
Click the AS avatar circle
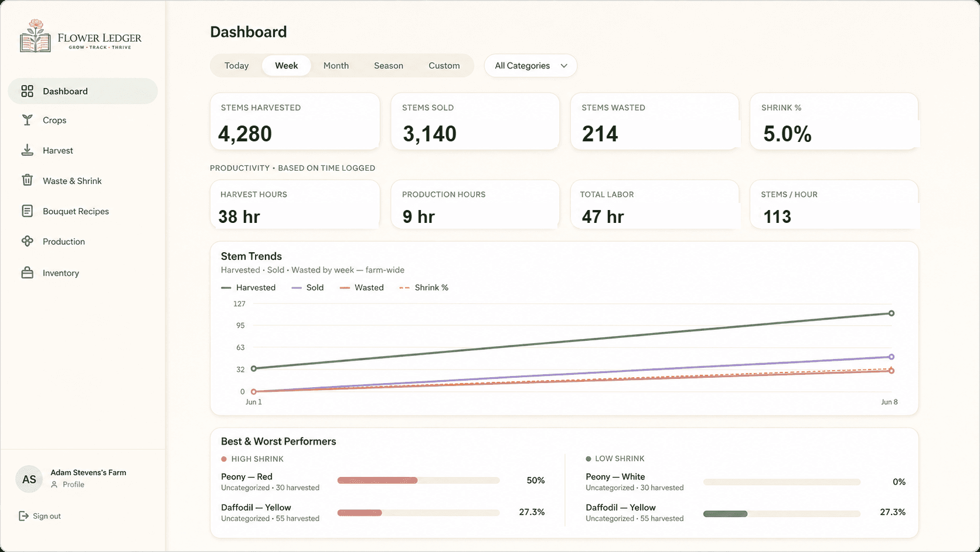coord(29,479)
